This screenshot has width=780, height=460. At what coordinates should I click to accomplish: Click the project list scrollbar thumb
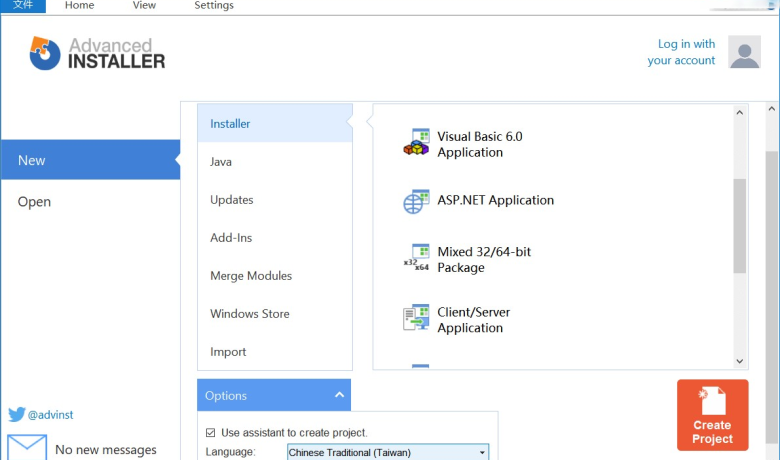pos(740,226)
